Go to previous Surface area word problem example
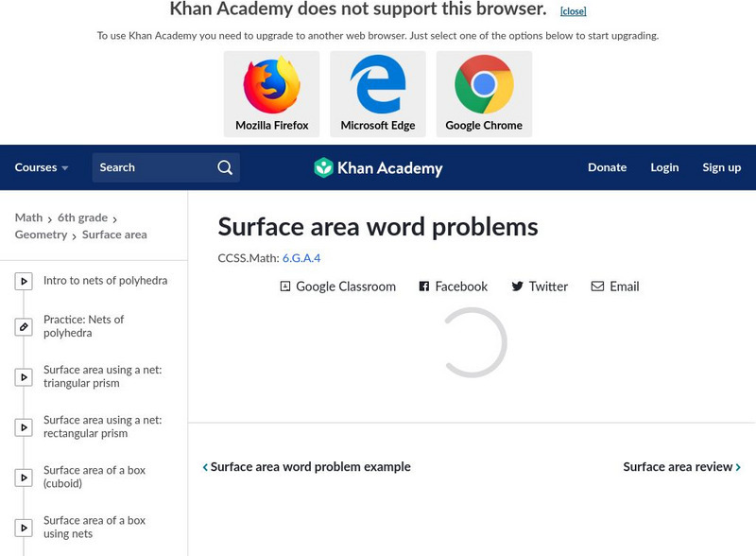Viewport: 756px width, 556px height. pyautogui.click(x=307, y=467)
